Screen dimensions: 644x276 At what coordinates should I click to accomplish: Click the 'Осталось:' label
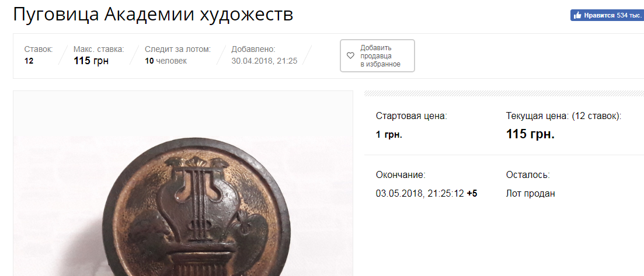point(528,176)
